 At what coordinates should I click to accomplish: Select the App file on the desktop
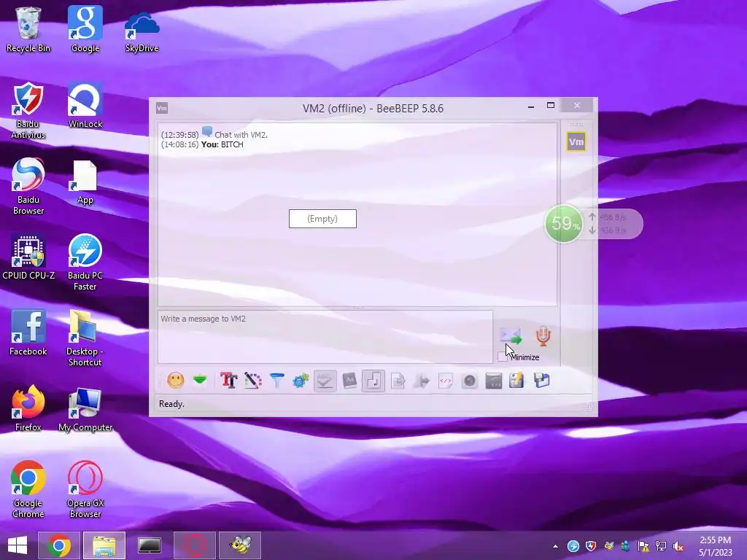pyautogui.click(x=85, y=182)
